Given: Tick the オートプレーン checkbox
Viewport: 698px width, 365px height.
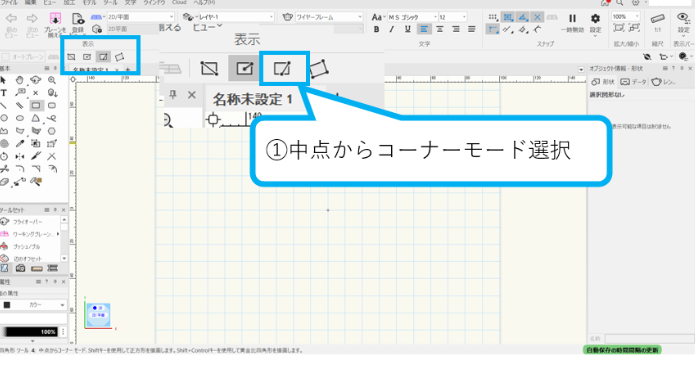Looking at the screenshot, I should coord(6,57).
